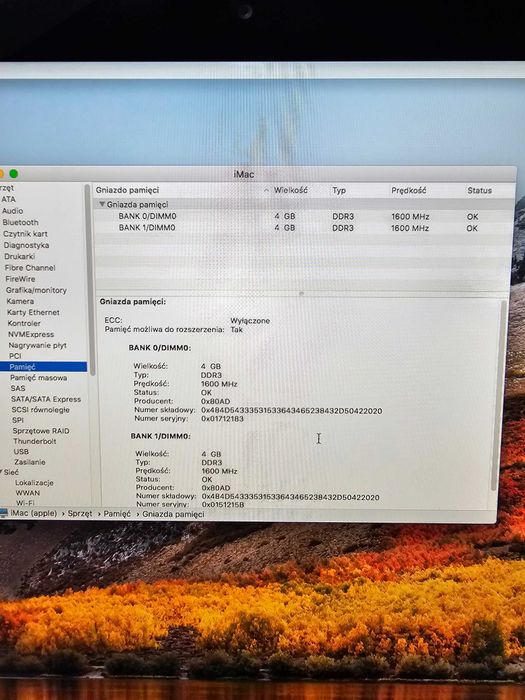Viewport: 525px width, 700px height.
Task: Click the iMac computer icon in path bar
Action: click(x=4, y=513)
